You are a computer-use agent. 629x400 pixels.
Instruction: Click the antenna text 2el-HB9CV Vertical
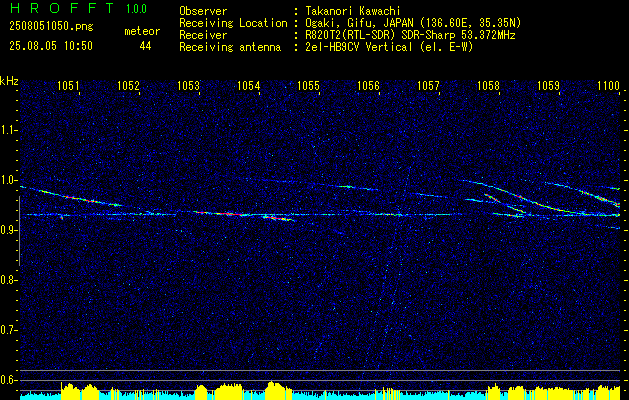pyautogui.click(x=359, y=47)
